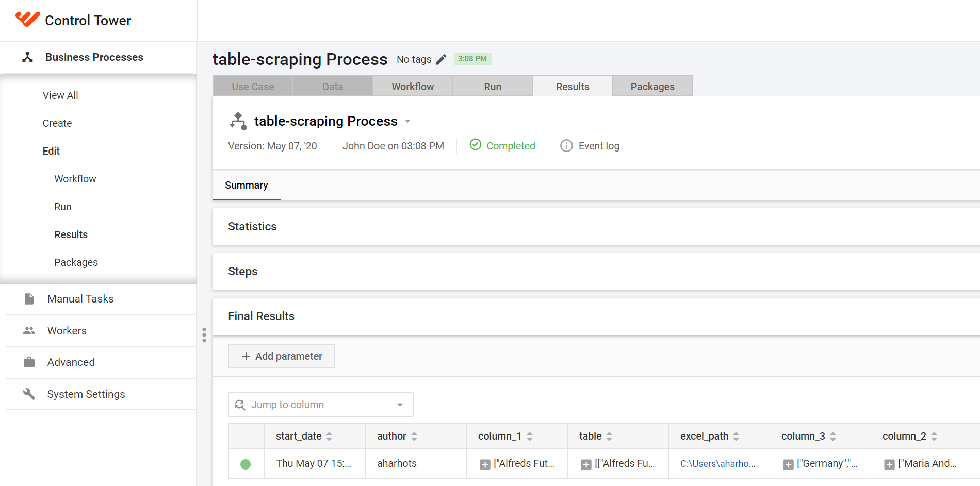
Task: Click John Doe on 03:08 PM text
Action: coord(393,146)
